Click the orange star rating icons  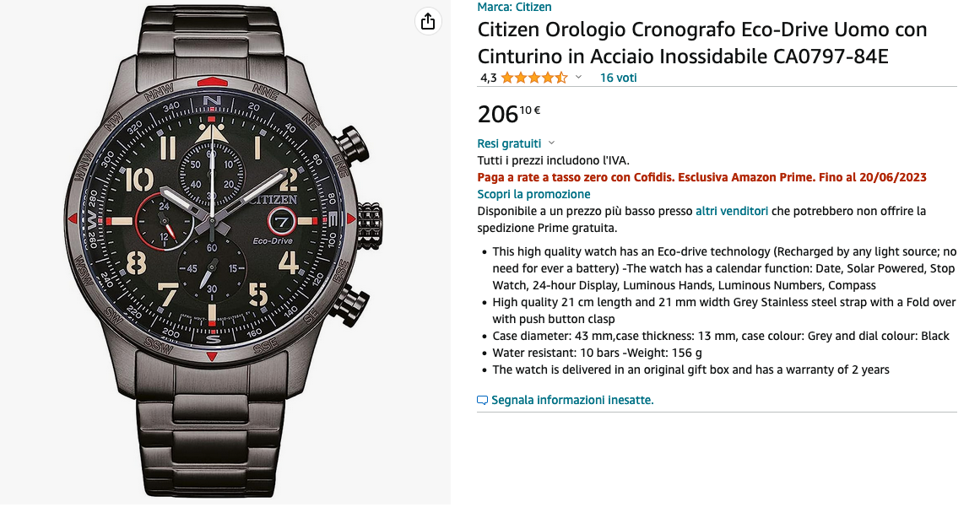pyautogui.click(x=533, y=78)
